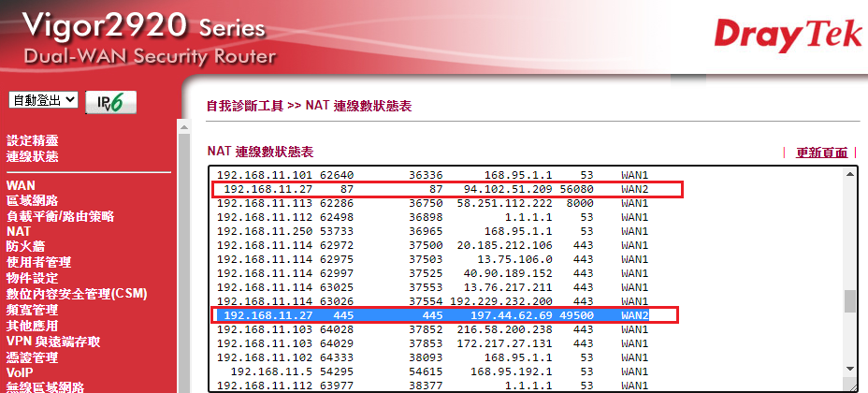Image resolution: width=868 pixels, height=393 pixels.
Task: Select row for 192.168.11.102 port 64333
Action: click(x=432, y=357)
